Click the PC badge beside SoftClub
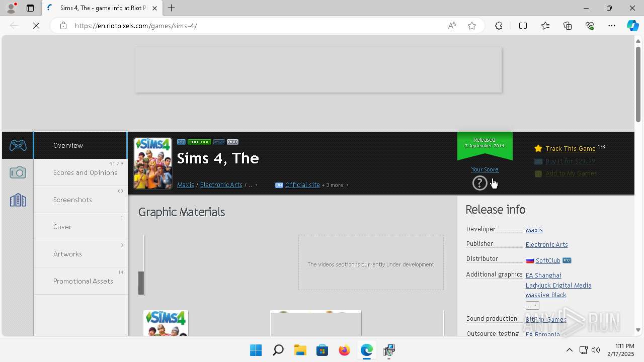The width and height of the screenshot is (644, 362). tap(567, 260)
